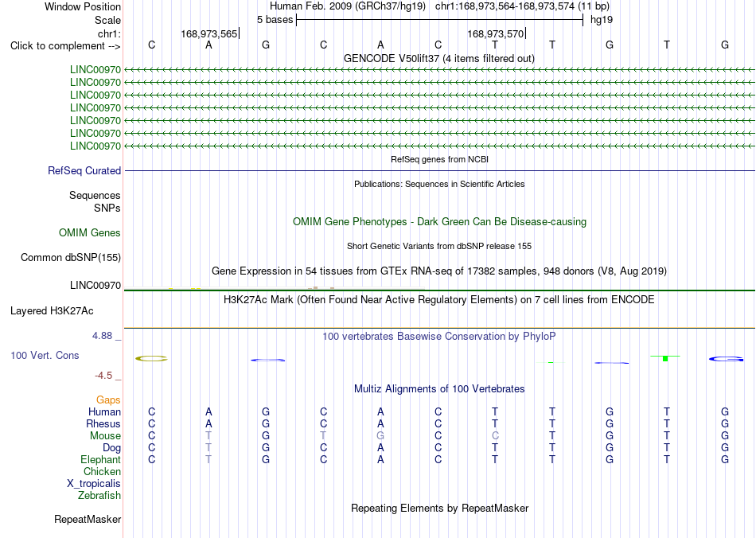Click the faded C in Mouse row
Image resolution: width=756 pixels, height=538 pixels.
[495, 436]
